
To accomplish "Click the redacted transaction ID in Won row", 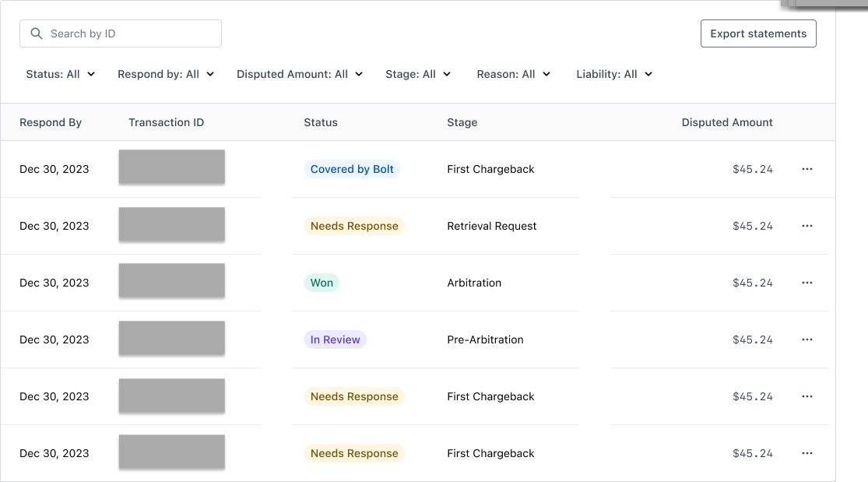I will [x=171, y=280].
